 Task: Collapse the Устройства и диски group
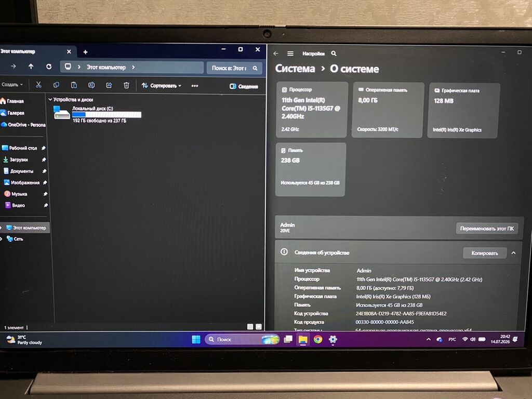pos(50,99)
